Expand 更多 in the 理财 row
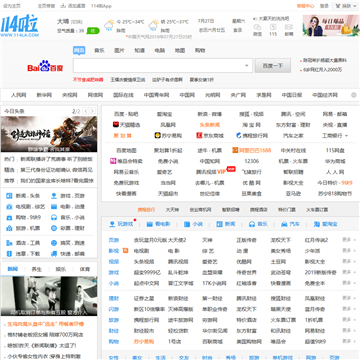The image size is (360, 360). point(349,298)
